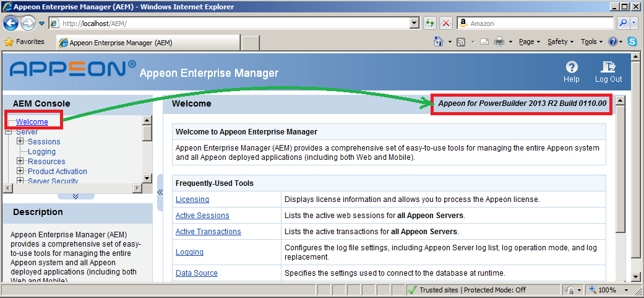Image resolution: width=644 pixels, height=298 pixels.
Task: Click the Skype add-on icon
Action: pos(632,42)
